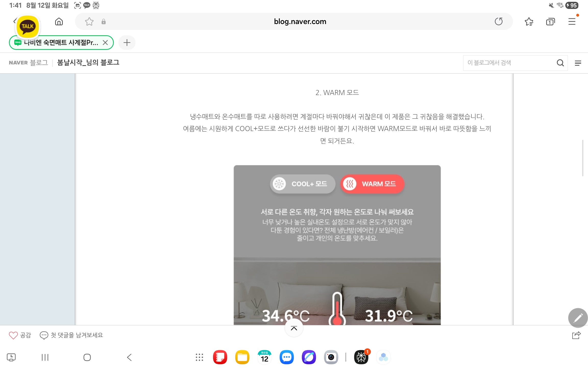Go to browser home page
This screenshot has height=368, width=588.
click(59, 21)
